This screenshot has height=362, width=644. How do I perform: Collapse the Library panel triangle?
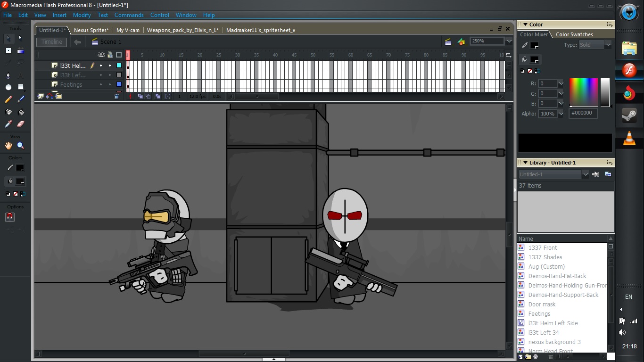pos(525,163)
